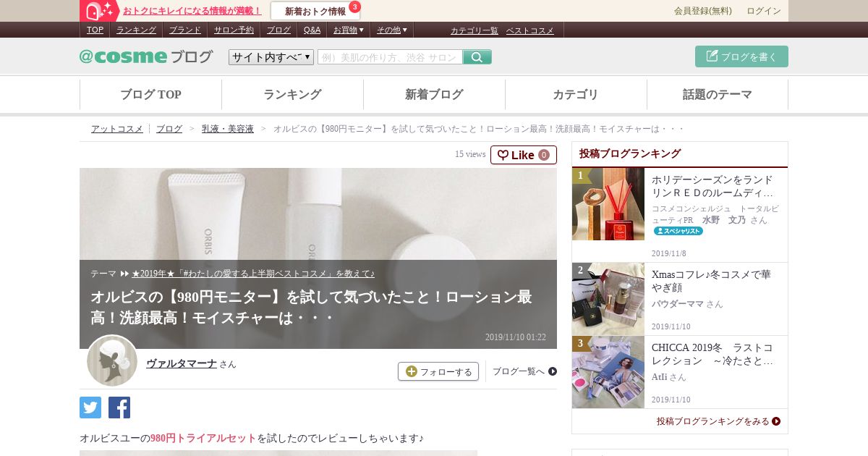
Task: Click ブログを書く button
Action: pyautogui.click(x=741, y=56)
